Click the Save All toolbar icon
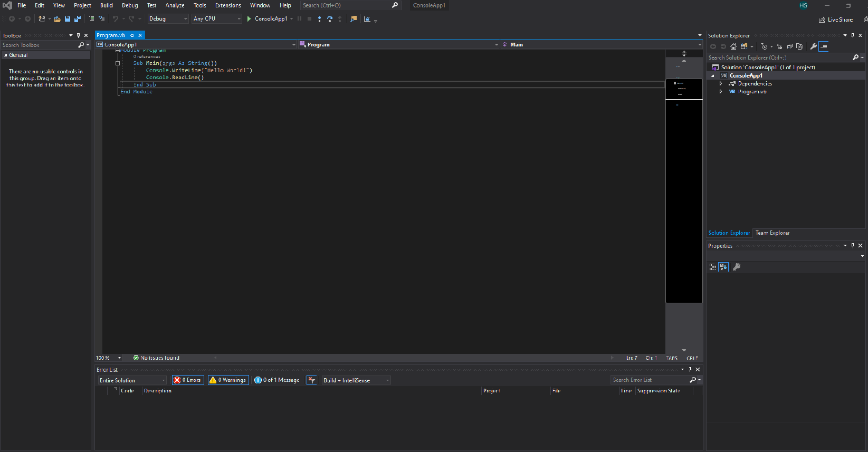 tap(78, 19)
